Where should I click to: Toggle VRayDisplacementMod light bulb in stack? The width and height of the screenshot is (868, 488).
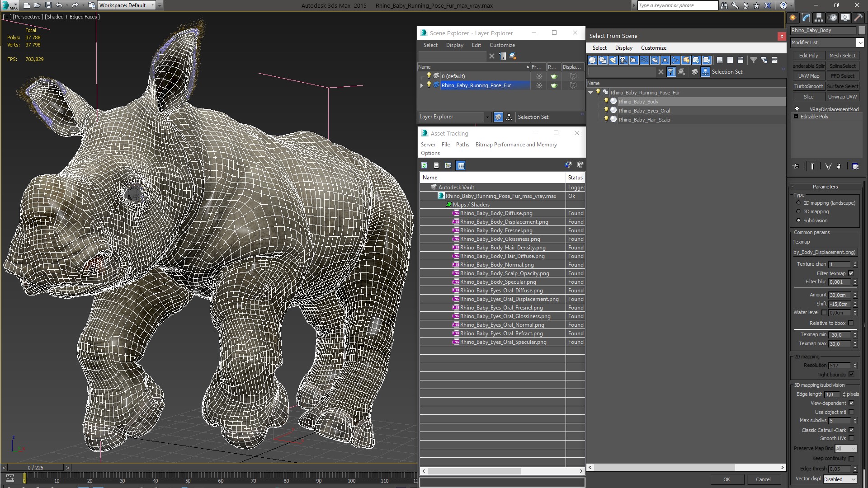(797, 109)
